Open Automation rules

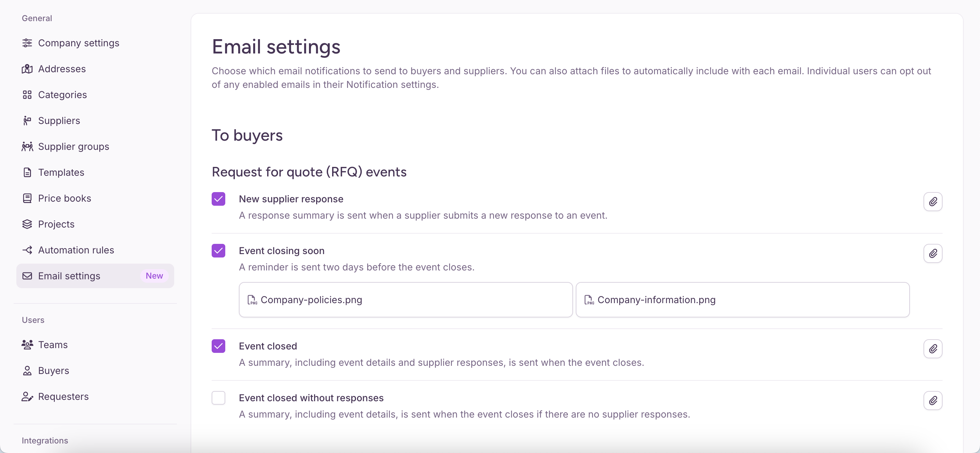(95, 250)
